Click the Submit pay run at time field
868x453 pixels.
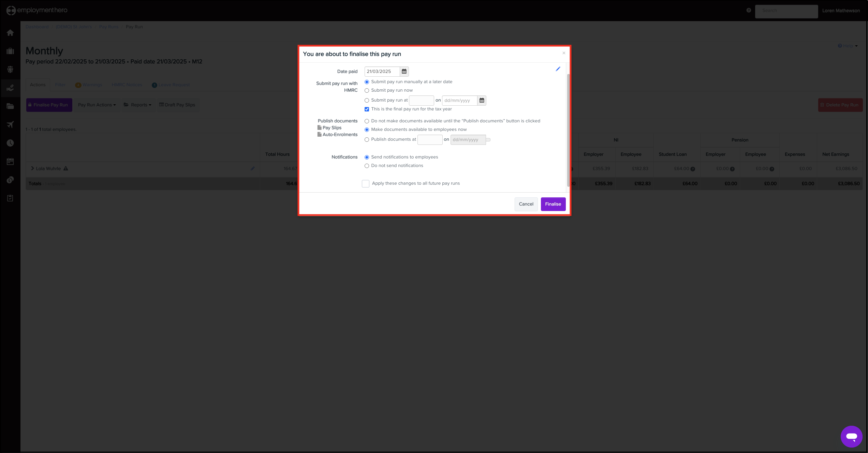[422, 100]
